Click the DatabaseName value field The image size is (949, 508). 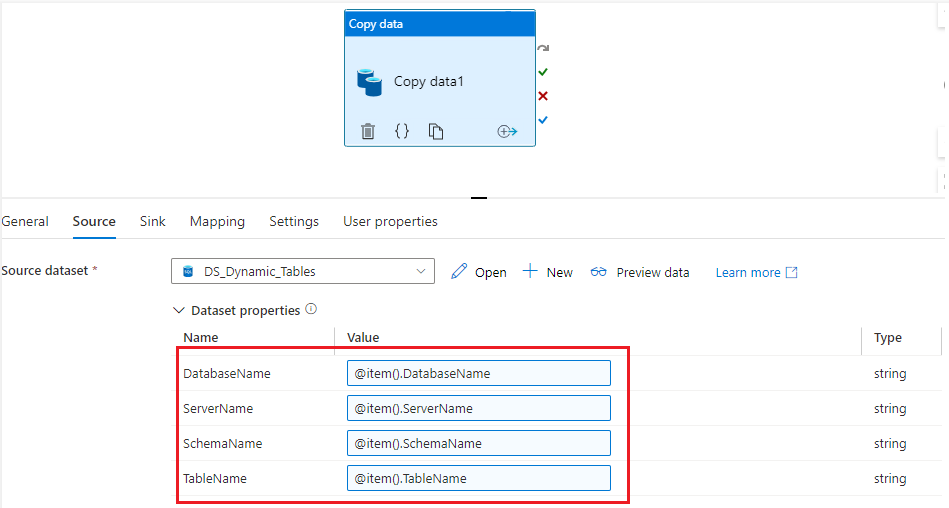click(x=478, y=373)
